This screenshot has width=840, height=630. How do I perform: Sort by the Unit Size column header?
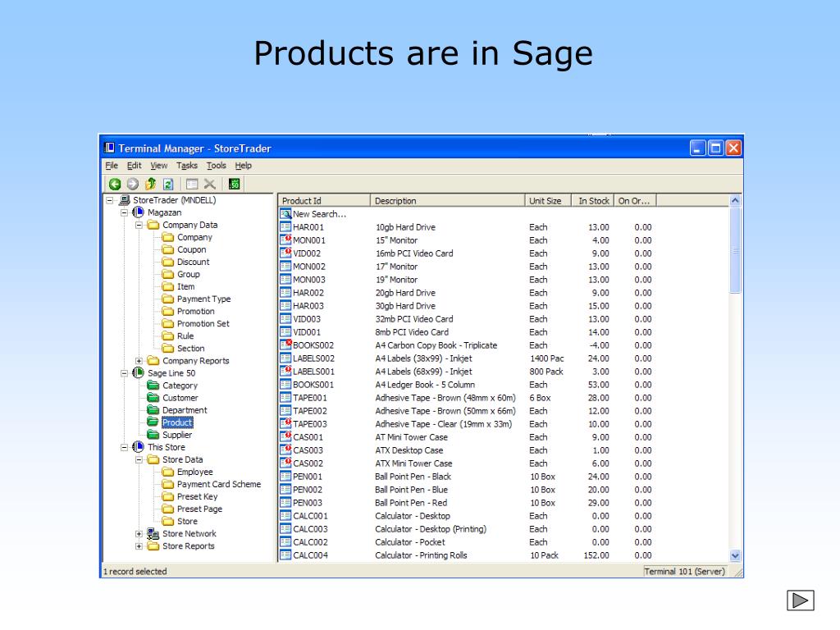pos(548,200)
